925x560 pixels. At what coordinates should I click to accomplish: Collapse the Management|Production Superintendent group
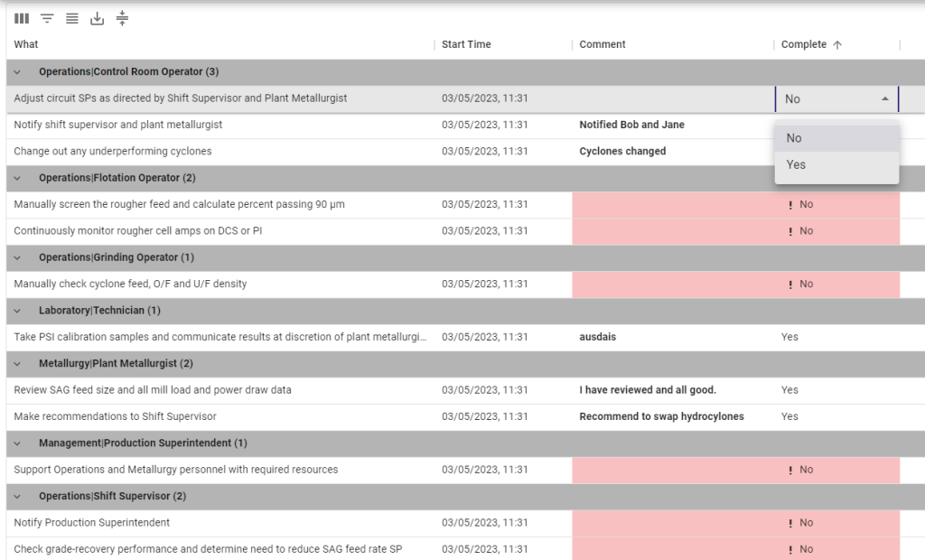point(17,443)
